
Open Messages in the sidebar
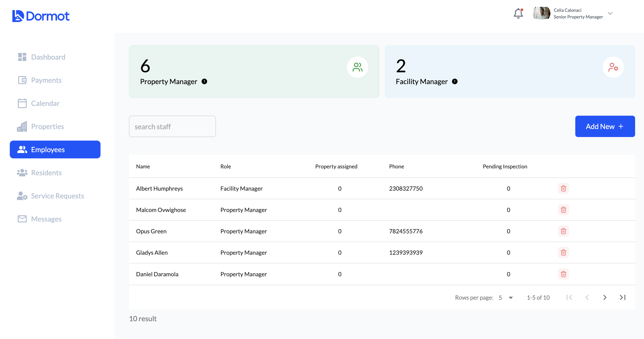coord(55,219)
